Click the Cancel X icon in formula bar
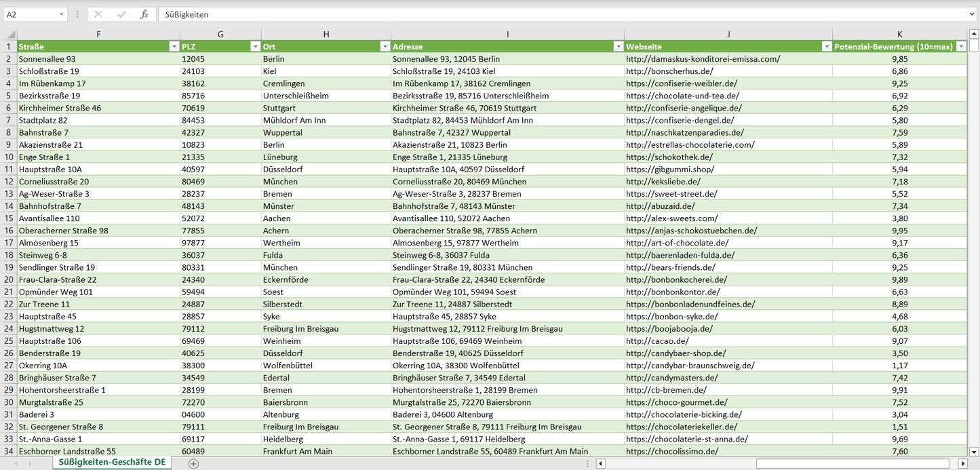The height and width of the screenshot is (470, 980). pyautogui.click(x=98, y=14)
